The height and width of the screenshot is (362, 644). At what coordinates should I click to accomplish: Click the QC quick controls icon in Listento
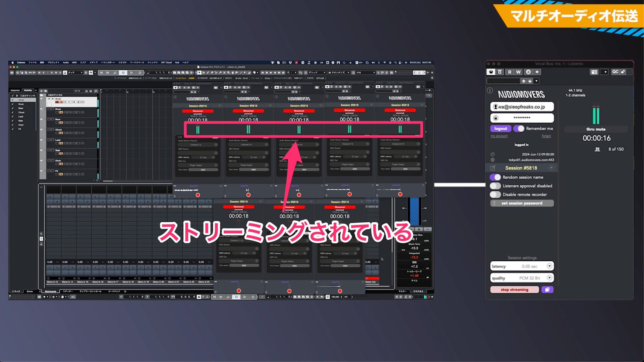click(x=615, y=72)
